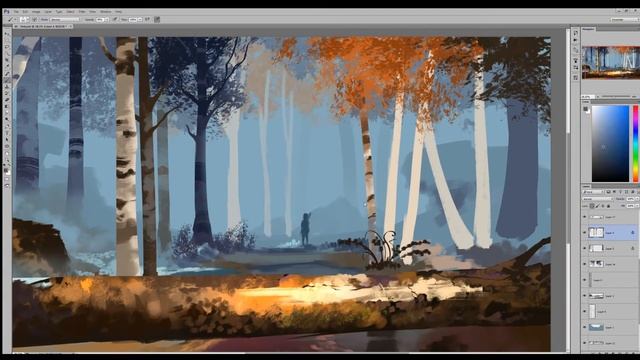Select the Move tool

click(x=7, y=33)
